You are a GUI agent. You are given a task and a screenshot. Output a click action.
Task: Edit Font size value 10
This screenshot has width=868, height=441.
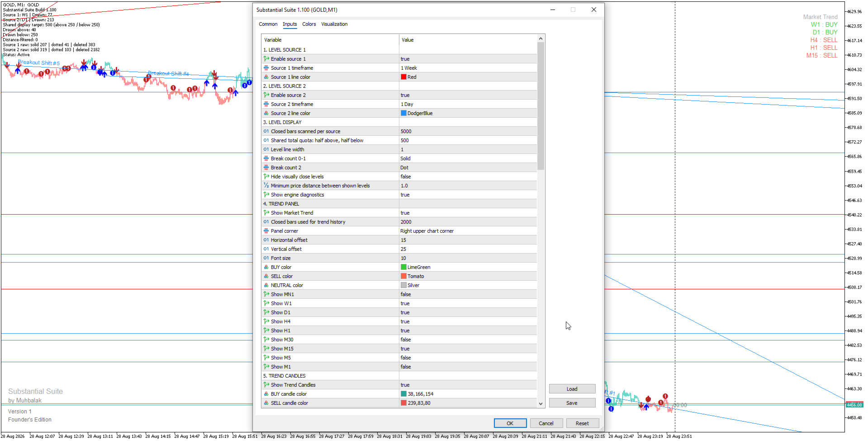[x=468, y=258]
